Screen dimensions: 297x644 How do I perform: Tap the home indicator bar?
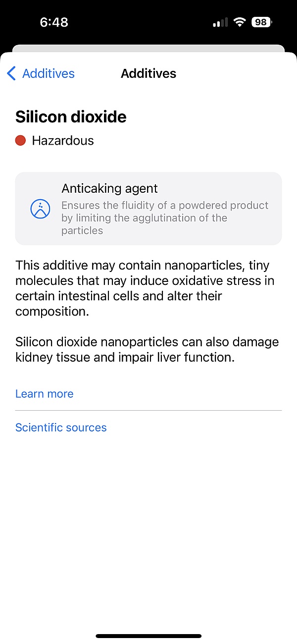[148, 636]
